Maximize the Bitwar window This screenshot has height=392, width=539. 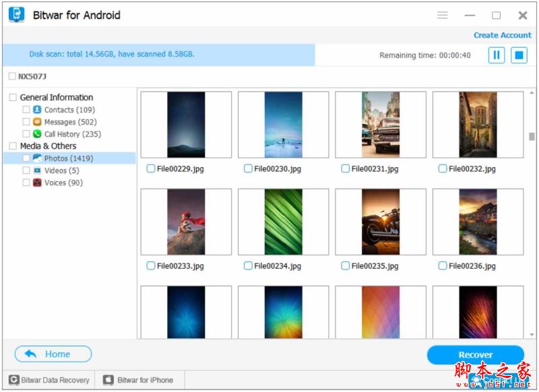496,15
